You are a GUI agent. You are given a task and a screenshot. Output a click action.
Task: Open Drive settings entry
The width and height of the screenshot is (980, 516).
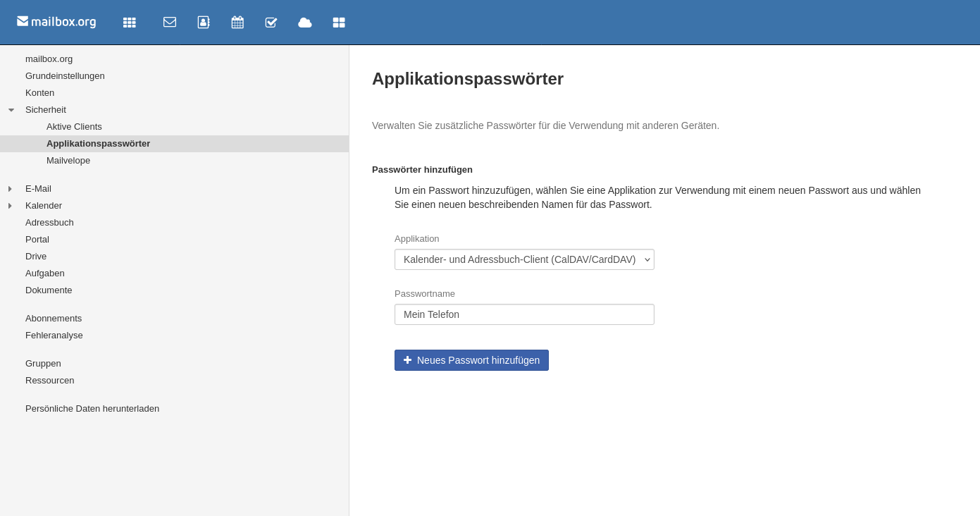click(x=36, y=257)
